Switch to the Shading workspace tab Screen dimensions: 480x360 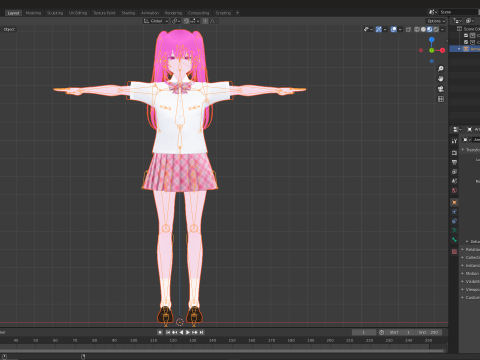point(128,13)
